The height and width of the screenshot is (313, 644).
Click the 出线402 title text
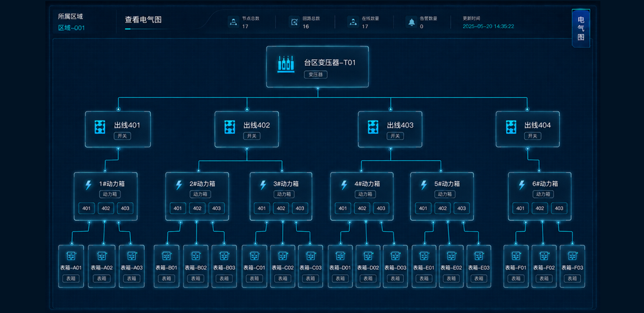coord(257,126)
